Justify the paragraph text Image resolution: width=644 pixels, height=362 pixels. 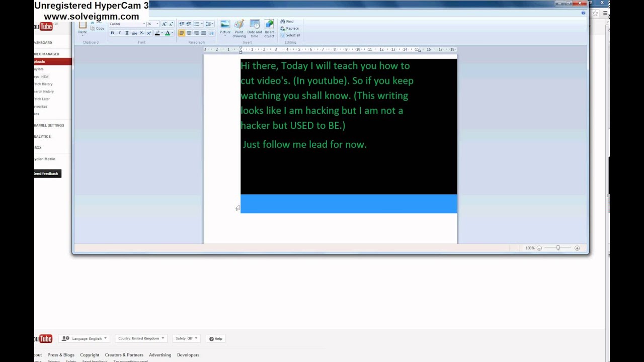(x=203, y=33)
